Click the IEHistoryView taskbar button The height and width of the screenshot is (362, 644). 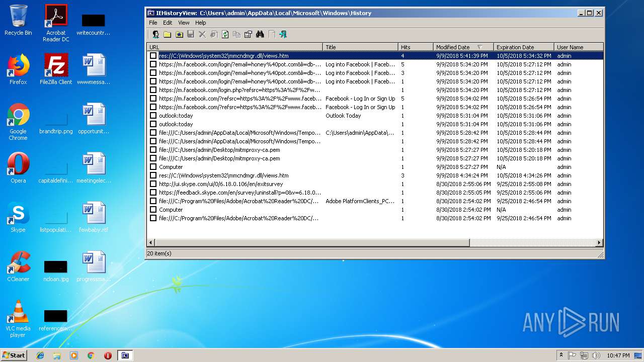(x=125, y=355)
